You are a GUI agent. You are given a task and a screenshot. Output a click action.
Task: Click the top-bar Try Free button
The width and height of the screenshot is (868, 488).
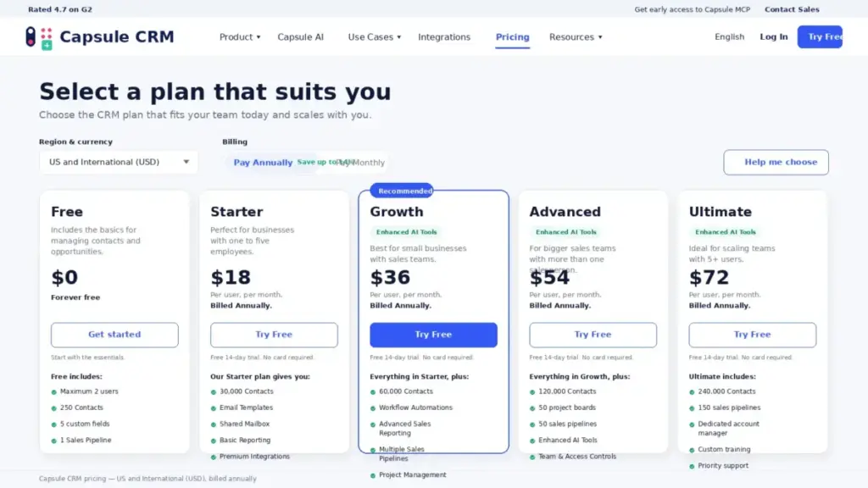820,36
